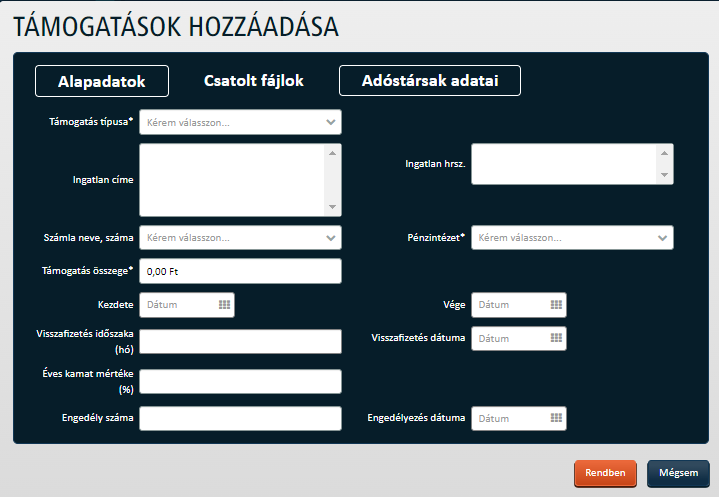Click the Támogatások hozzáadása heading

(x=176, y=27)
